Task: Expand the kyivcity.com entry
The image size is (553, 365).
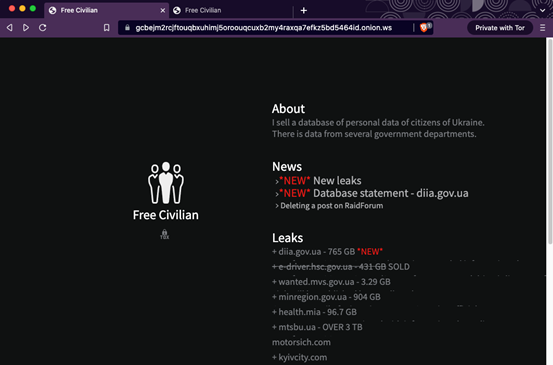Action: pos(299,357)
